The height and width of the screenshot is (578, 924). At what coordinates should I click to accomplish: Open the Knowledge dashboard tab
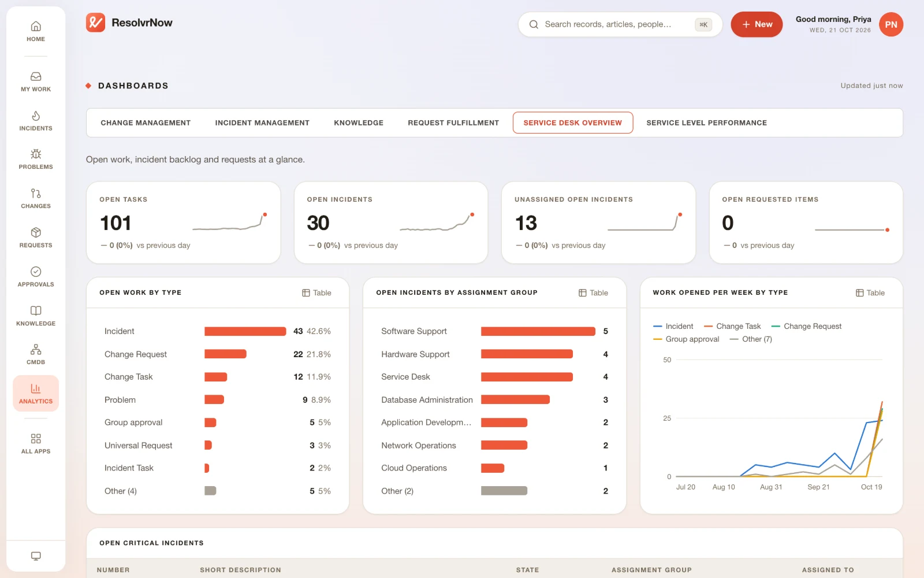click(x=359, y=123)
